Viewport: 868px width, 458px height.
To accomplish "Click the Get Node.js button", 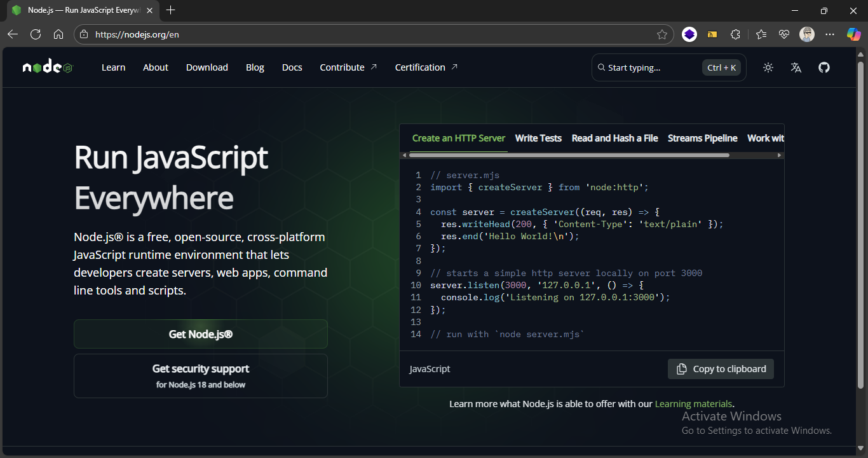I will click(200, 333).
